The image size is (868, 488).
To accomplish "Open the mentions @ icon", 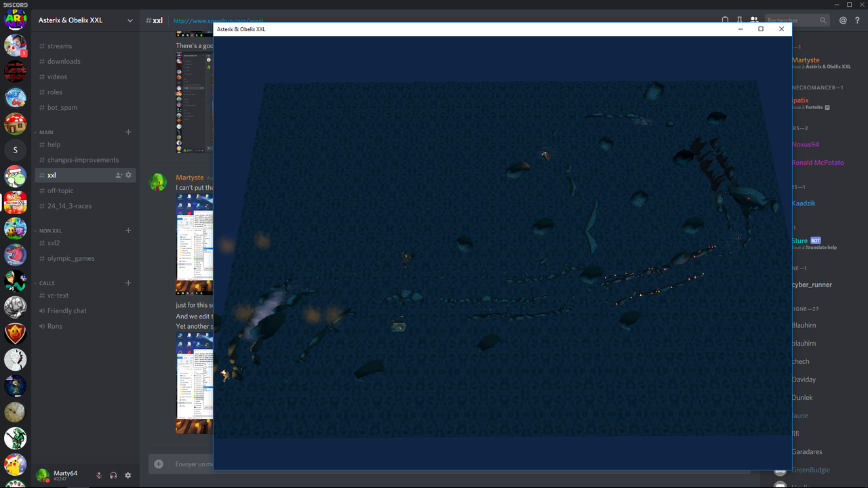I will 843,20.
